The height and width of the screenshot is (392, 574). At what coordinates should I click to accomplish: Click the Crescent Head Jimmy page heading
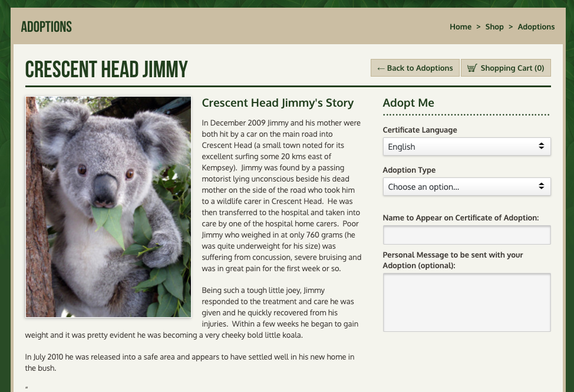(x=106, y=70)
